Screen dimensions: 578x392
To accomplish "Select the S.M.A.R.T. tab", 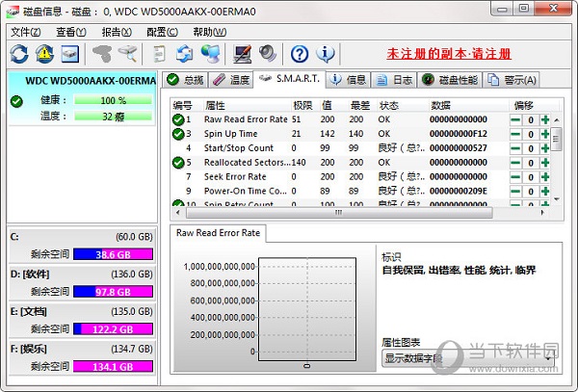I will (x=289, y=78).
